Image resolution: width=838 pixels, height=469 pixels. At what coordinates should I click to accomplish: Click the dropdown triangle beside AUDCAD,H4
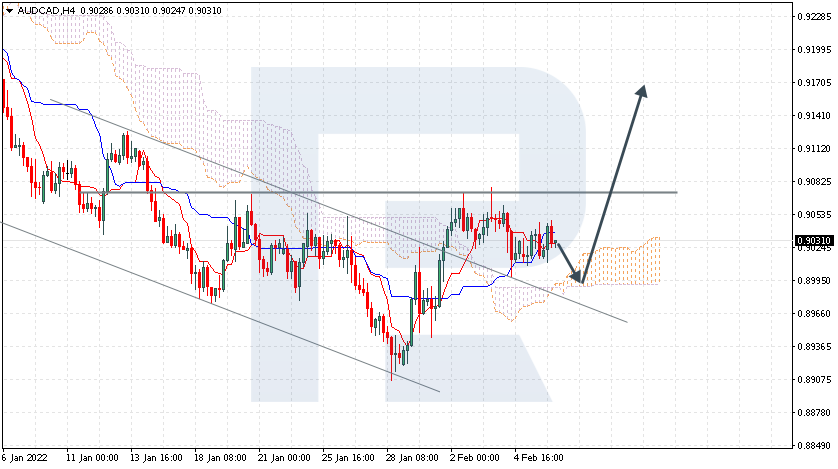9,11
